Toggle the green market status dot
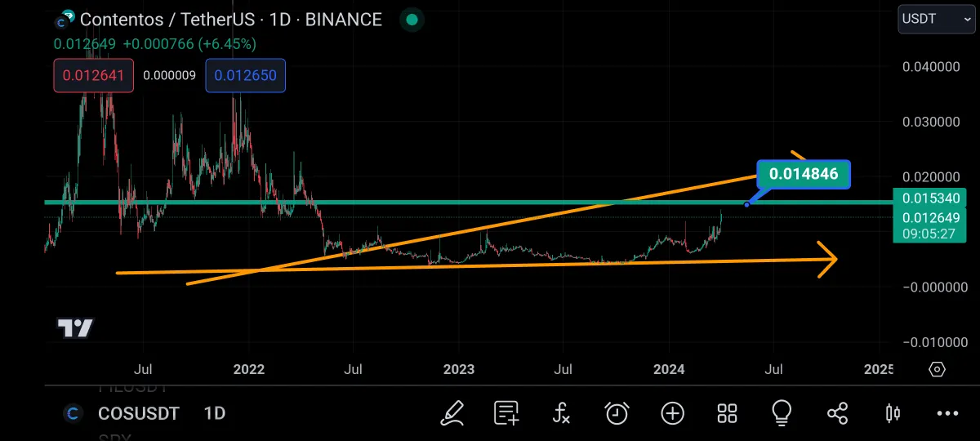Screen dimensions: 980x441 pyautogui.click(x=412, y=19)
